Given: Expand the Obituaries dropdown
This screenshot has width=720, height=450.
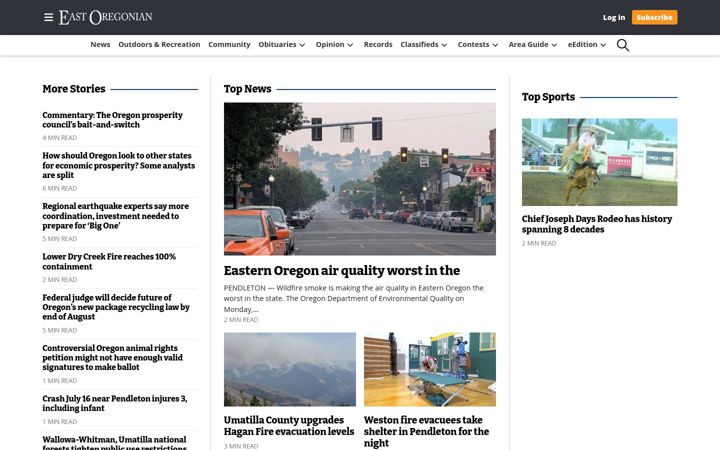Looking at the screenshot, I should coord(282,45).
